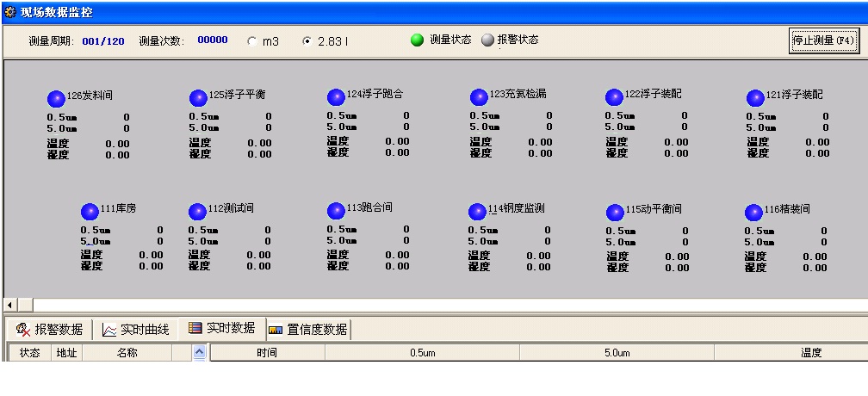
Task: Click the horizontal scrollbar track
Action: (x=450, y=305)
